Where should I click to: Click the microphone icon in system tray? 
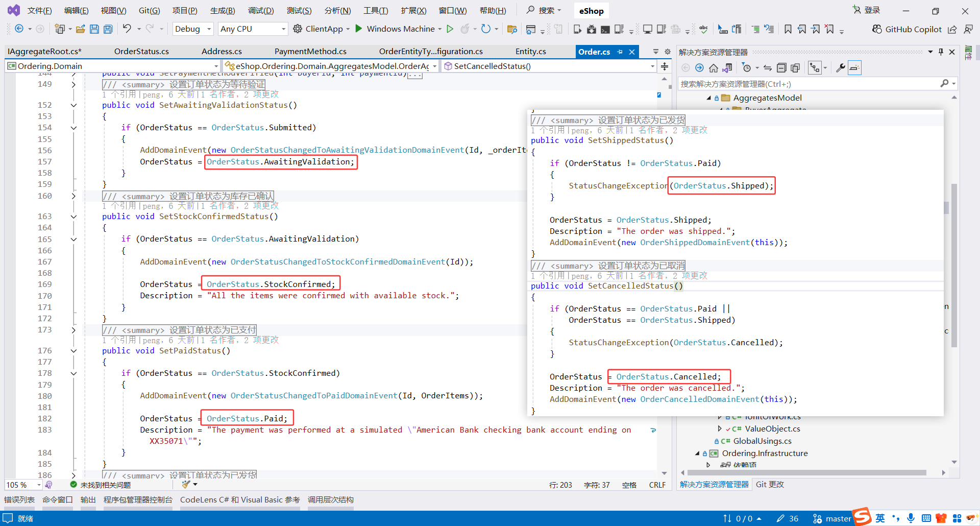coord(911,518)
